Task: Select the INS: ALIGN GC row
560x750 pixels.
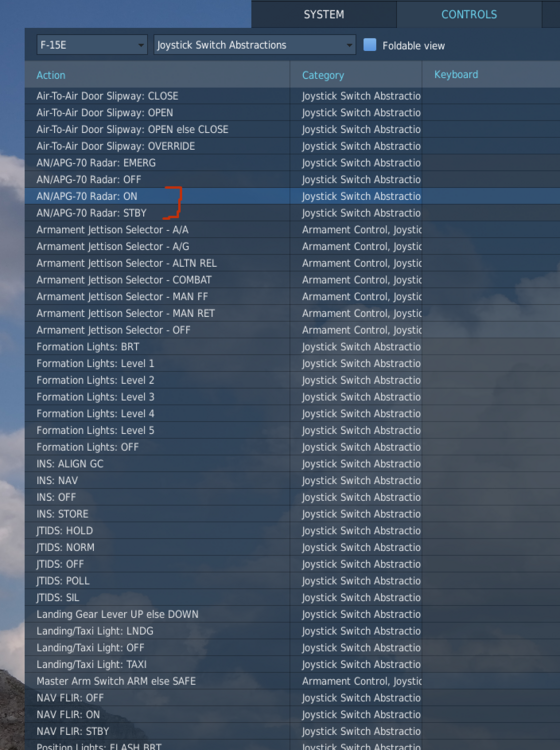Action: tap(292, 464)
